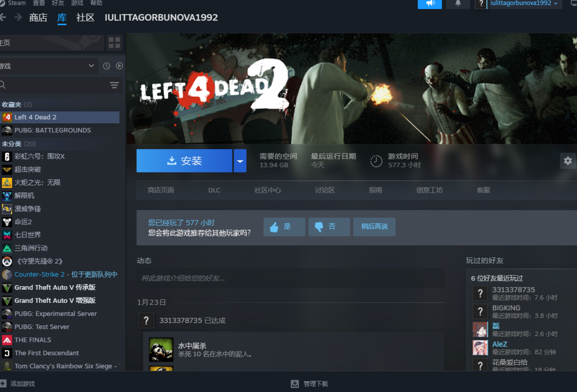Select PUBG: BATTLEGROUNDS in library
Viewport: 577px width, 392px height.
click(60, 130)
